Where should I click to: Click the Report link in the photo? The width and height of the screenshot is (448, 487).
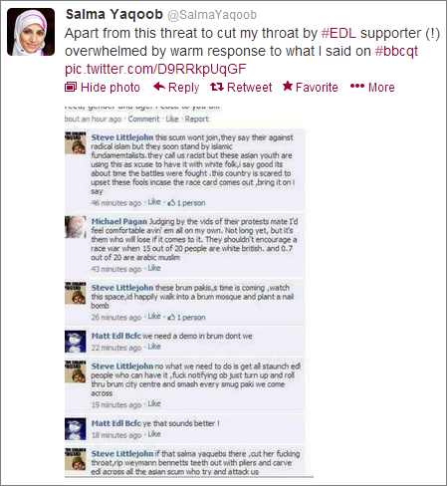[x=196, y=119]
